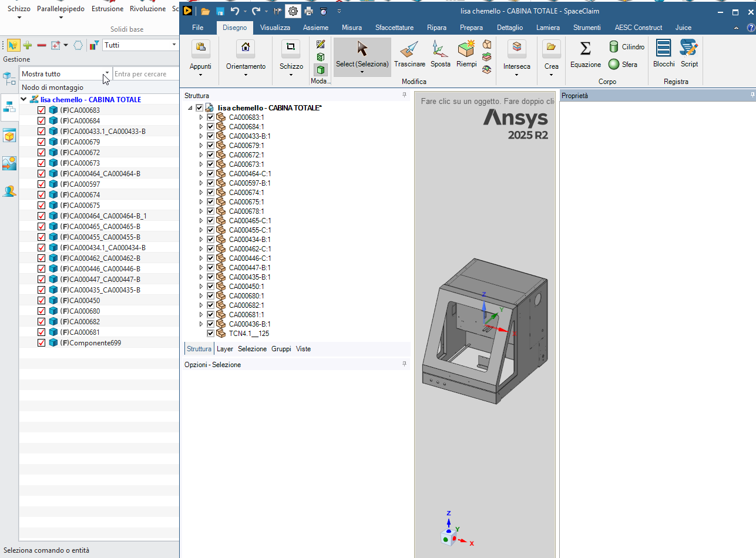Open the Mostra tutto dropdown
756x558 pixels.
[106, 74]
